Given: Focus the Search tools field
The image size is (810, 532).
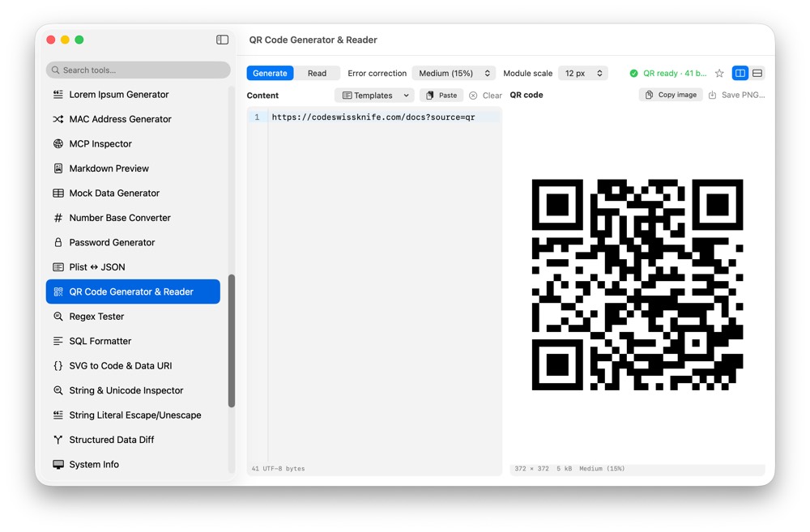Looking at the screenshot, I should [x=138, y=70].
